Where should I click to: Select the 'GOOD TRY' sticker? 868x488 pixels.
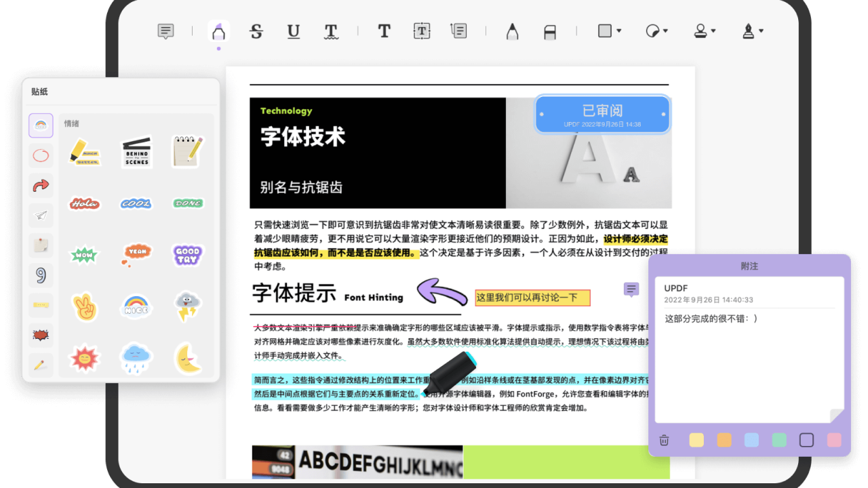(x=187, y=255)
